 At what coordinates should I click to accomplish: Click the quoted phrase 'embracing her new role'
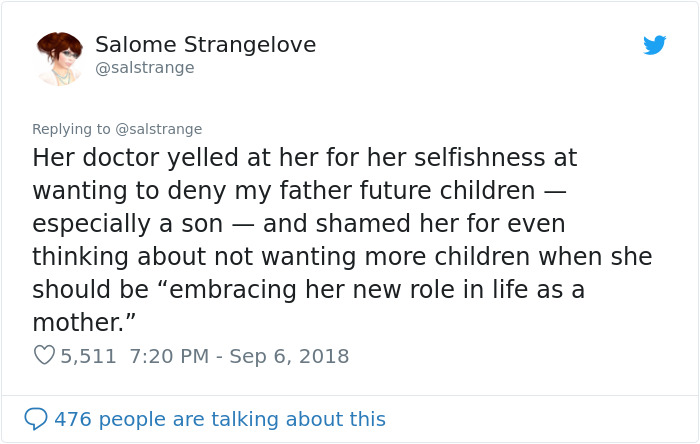click(x=288, y=289)
